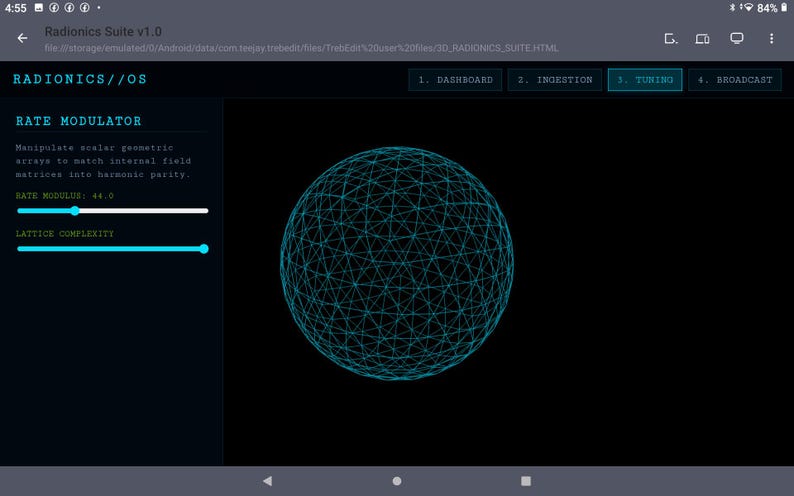
Task: Click the Radionics Suite v1.0 page title
Action: tap(103, 31)
